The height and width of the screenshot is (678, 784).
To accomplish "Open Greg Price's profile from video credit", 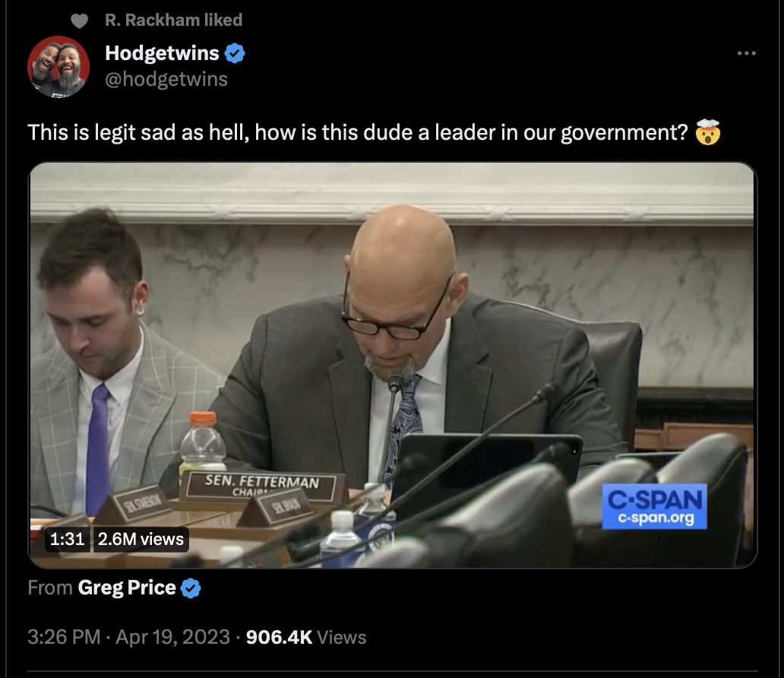I will [127, 588].
